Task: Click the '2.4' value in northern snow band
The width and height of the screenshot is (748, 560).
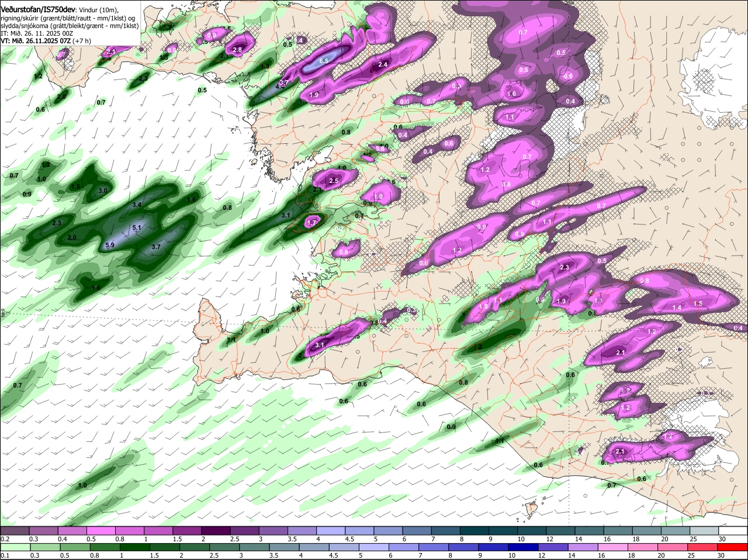Action: point(383,64)
